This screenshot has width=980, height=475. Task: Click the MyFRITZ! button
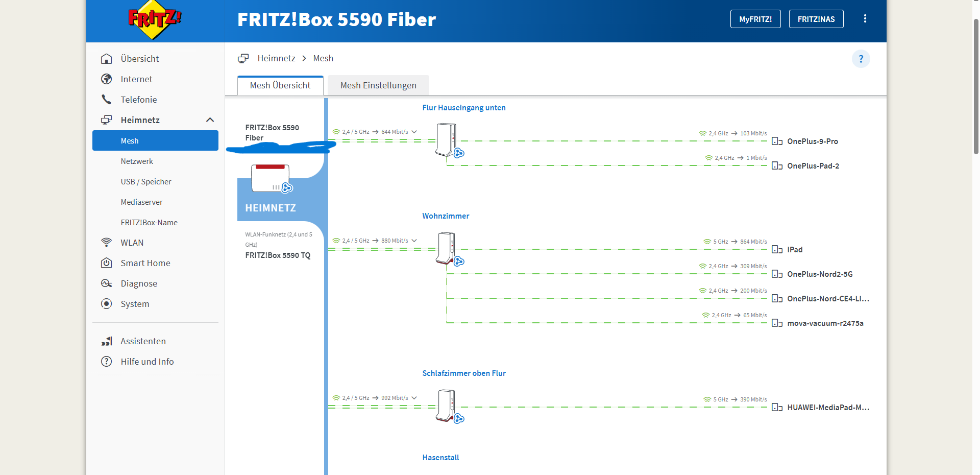point(755,19)
